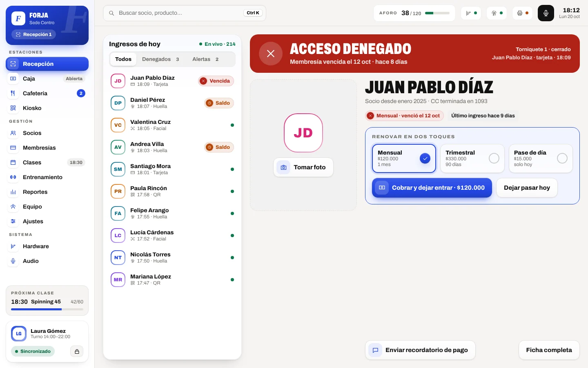The width and height of the screenshot is (588, 368).
Task: Click Tomar foto button
Action: pyautogui.click(x=303, y=167)
